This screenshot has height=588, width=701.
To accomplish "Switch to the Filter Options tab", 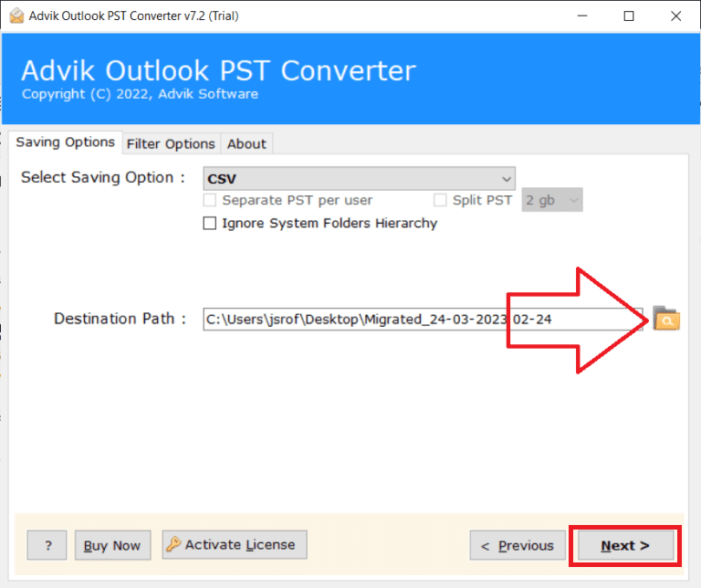I will (x=171, y=144).
